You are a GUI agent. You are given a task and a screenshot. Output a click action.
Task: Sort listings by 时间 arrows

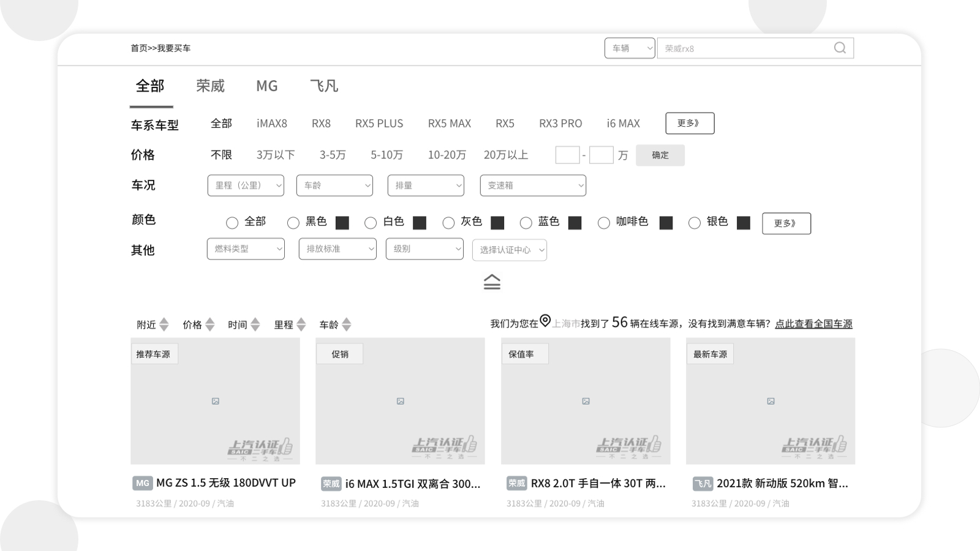pos(255,324)
